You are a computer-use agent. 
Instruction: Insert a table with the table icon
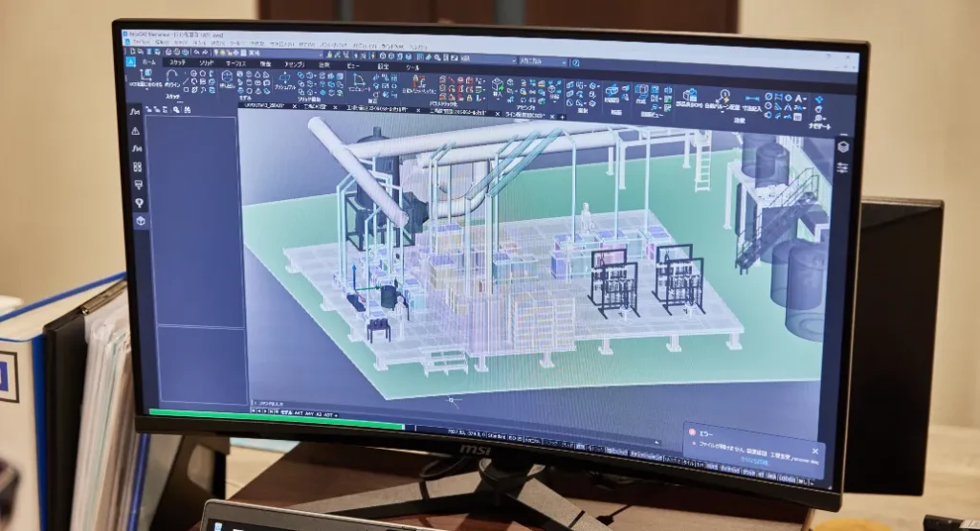click(x=797, y=117)
